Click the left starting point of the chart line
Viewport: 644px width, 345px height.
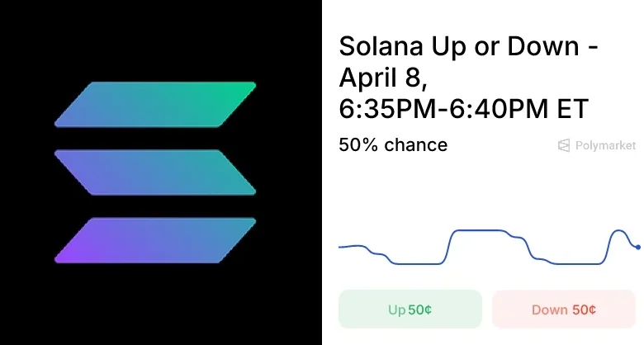click(x=341, y=247)
